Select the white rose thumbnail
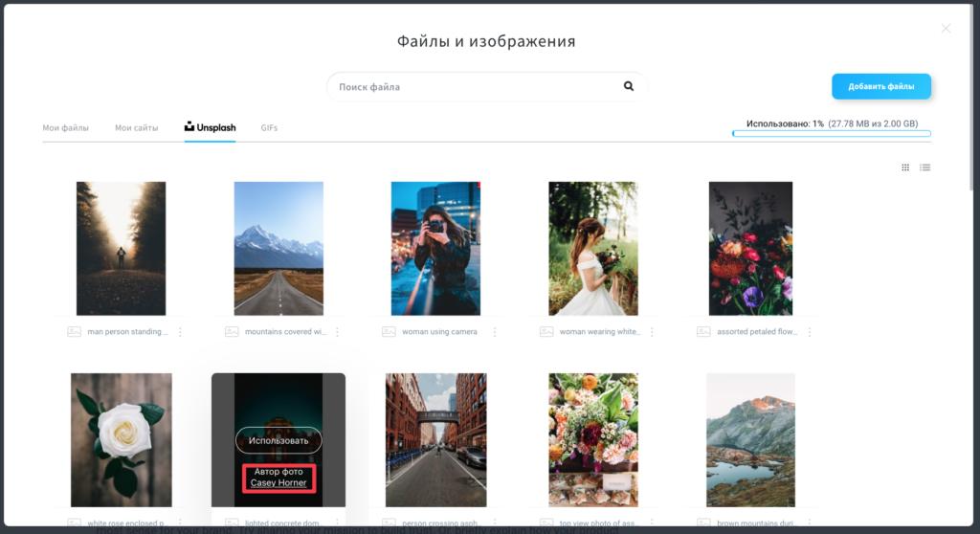Screen dimensions: 980x534 coord(122,440)
